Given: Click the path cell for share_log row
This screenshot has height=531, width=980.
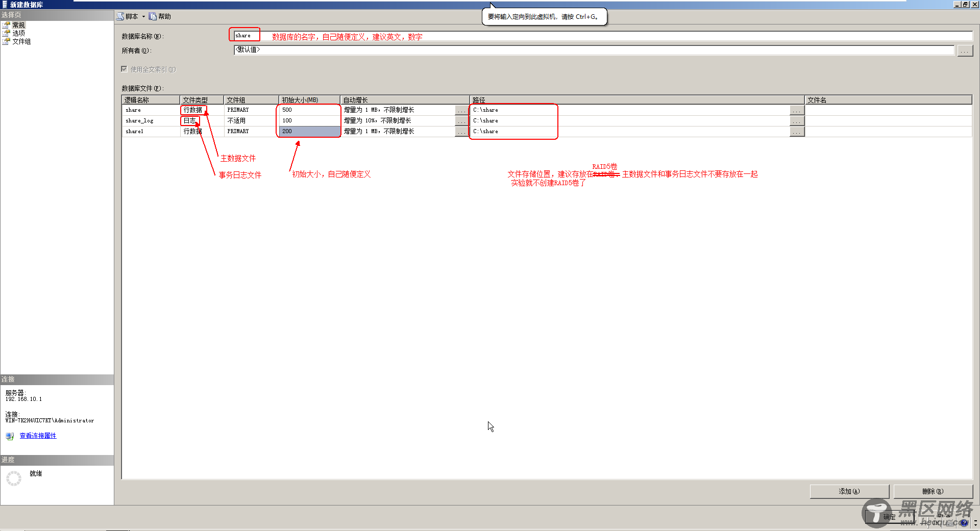Looking at the screenshot, I should coord(629,121).
